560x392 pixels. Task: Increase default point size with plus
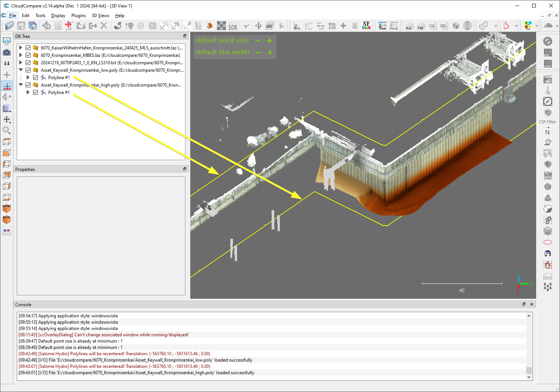pos(269,41)
